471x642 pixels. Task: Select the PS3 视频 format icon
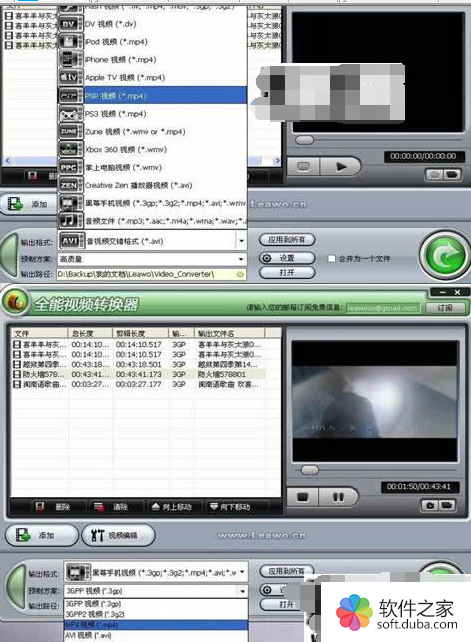70,113
